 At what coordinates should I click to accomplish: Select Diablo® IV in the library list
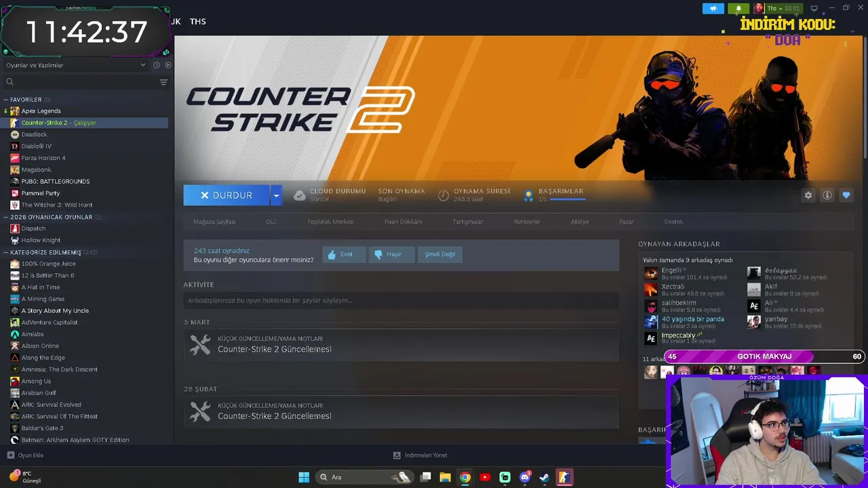36,146
